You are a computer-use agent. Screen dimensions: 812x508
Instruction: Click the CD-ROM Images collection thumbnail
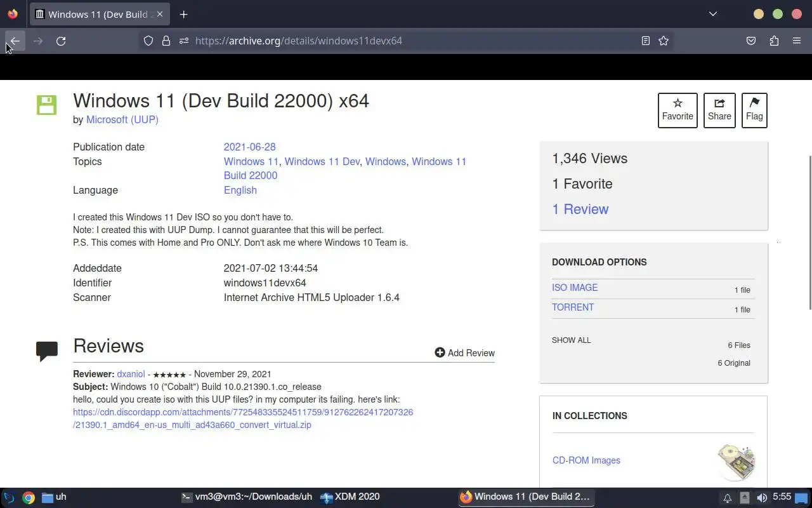[x=737, y=462]
